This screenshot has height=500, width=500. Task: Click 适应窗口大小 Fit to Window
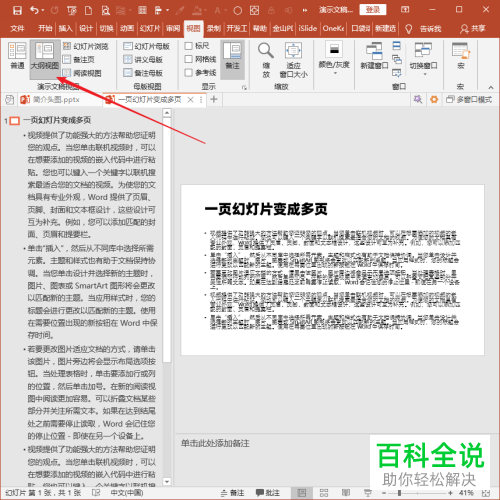tap(293, 60)
